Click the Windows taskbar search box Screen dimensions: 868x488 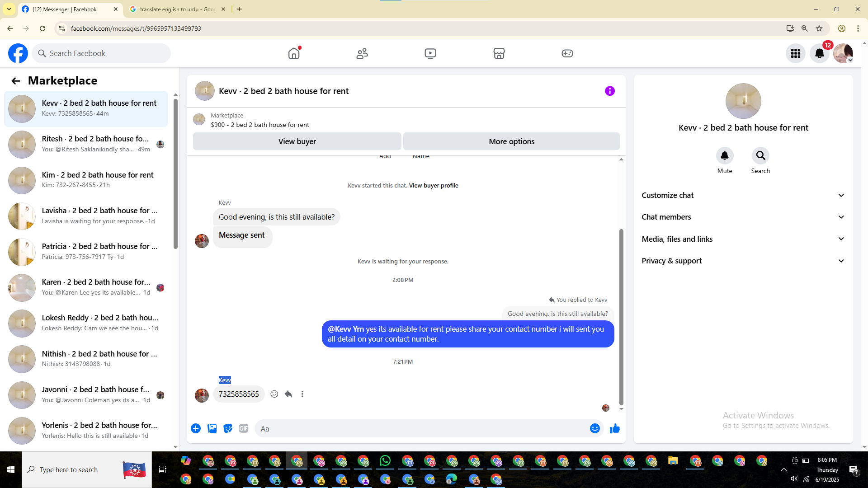pos(87,470)
